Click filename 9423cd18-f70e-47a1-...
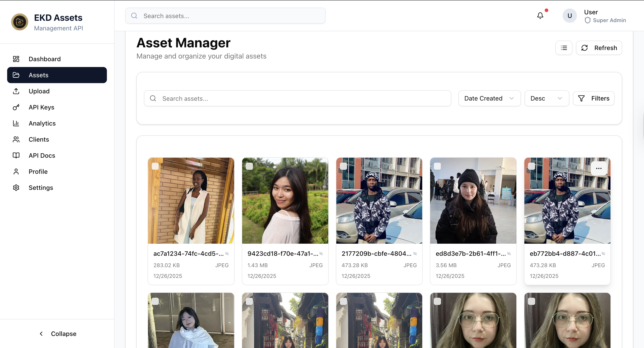644x348 pixels. 283,254
